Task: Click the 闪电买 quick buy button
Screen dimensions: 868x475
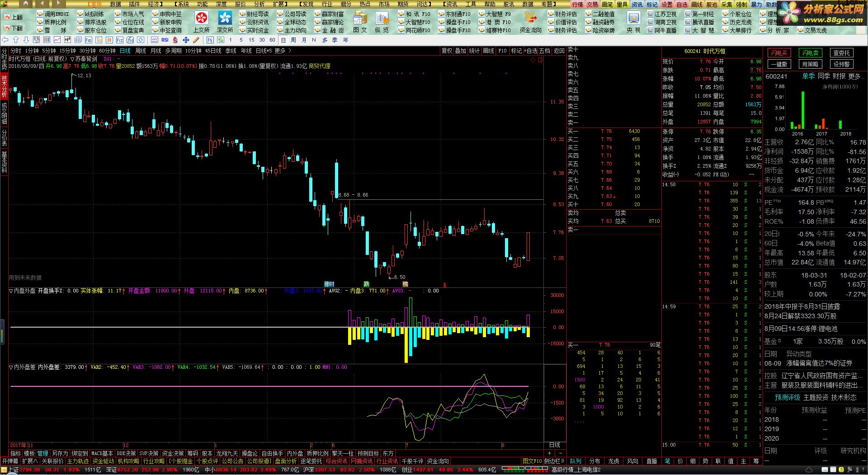Action: point(779,53)
